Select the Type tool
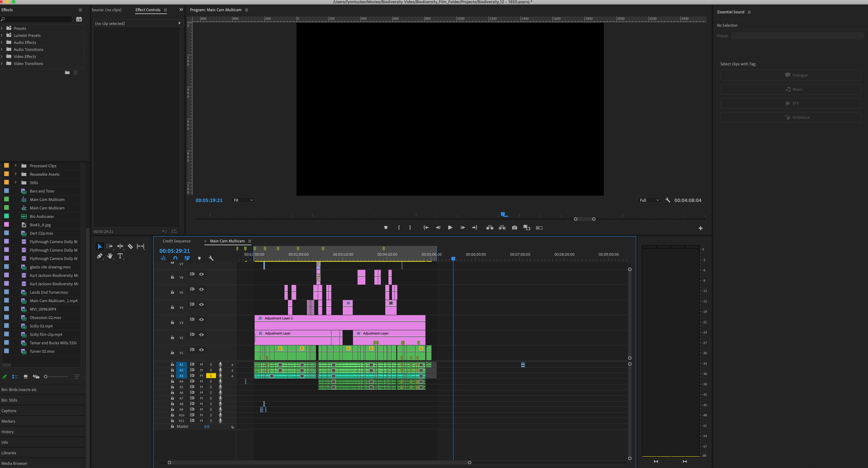The image size is (868, 468). (120, 256)
